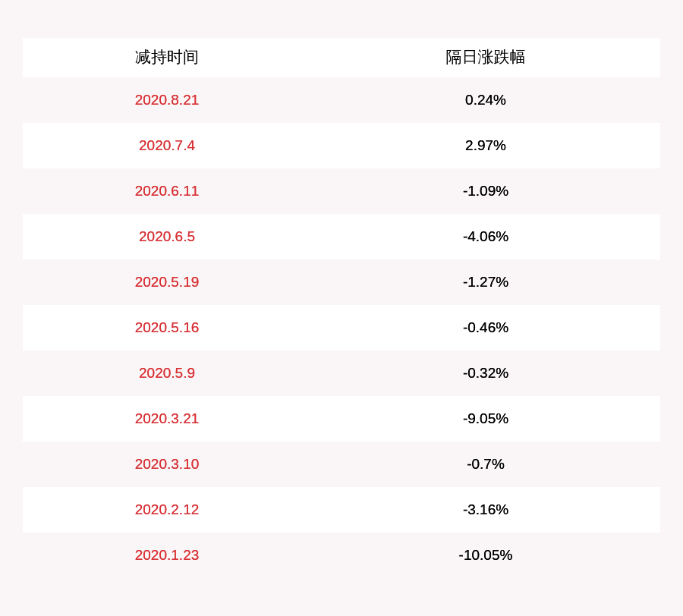The height and width of the screenshot is (616, 683).
Task: Select the -0.7% change value
Action: (x=486, y=464)
